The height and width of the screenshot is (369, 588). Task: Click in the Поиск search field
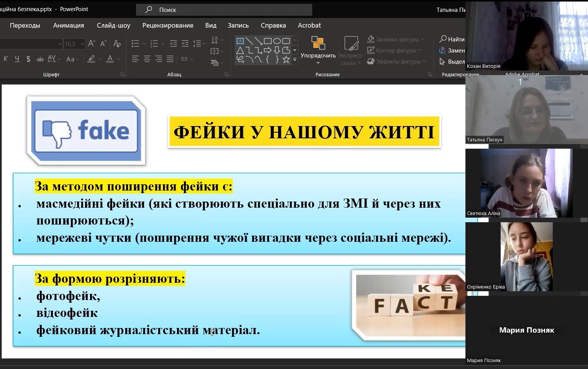point(224,10)
